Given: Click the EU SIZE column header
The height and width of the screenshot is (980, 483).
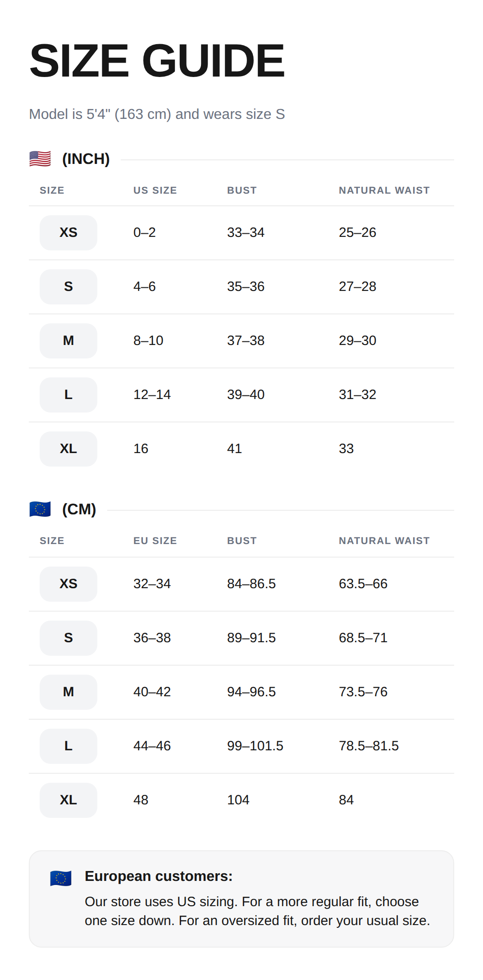Looking at the screenshot, I should coord(155,541).
